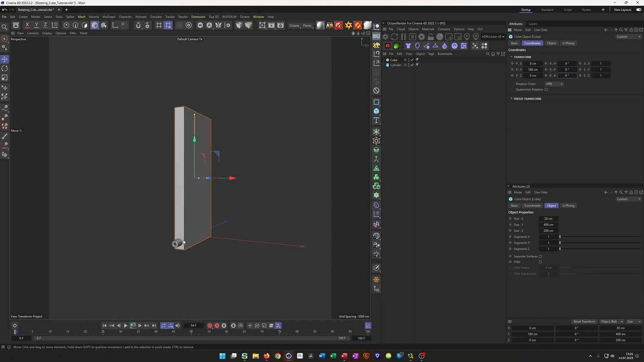This screenshot has width=644, height=362.
Task: Open the Object tab in upper Attributes panel
Action: [551, 43]
